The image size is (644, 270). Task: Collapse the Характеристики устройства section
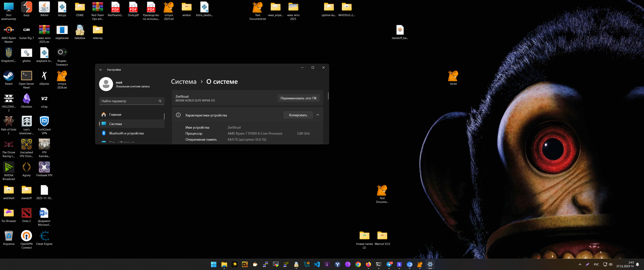pos(318,115)
